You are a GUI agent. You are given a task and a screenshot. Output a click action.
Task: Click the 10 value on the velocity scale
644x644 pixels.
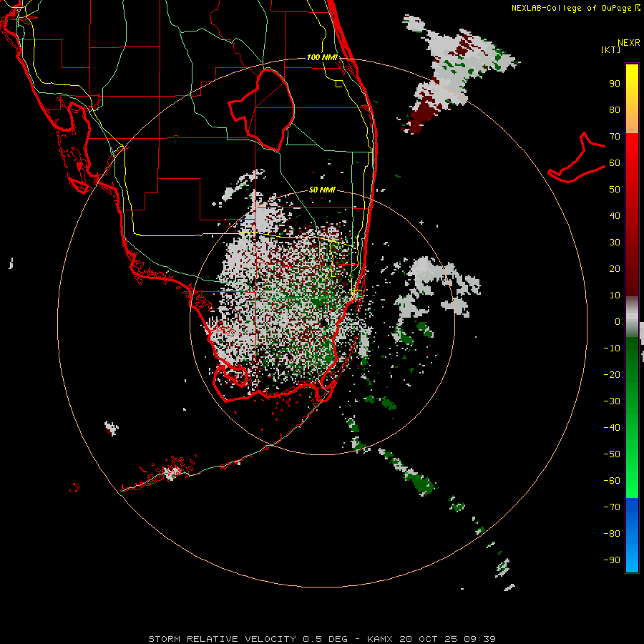pyautogui.click(x=615, y=296)
